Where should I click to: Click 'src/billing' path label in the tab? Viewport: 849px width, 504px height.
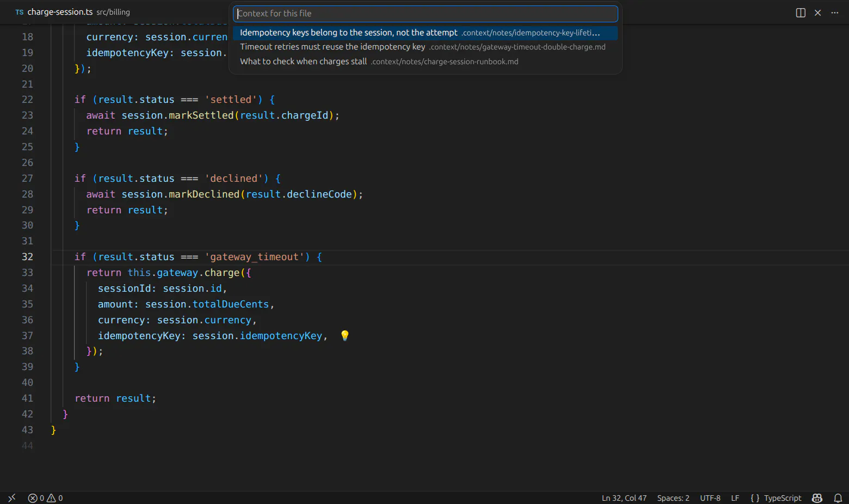tap(113, 12)
